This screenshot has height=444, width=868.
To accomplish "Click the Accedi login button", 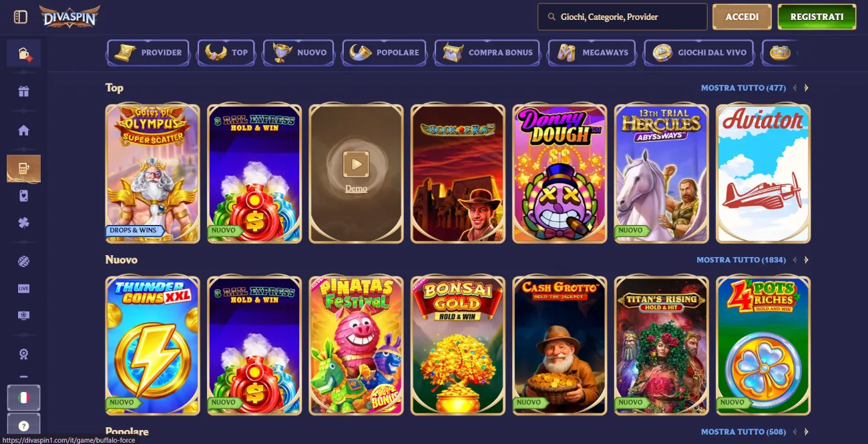I will (742, 17).
